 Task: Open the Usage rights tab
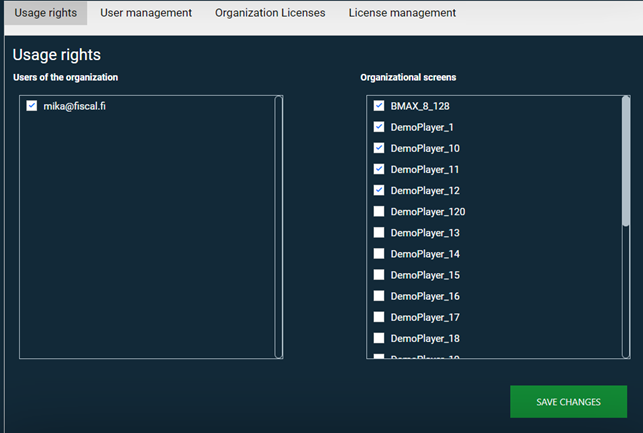pyautogui.click(x=46, y=13)
